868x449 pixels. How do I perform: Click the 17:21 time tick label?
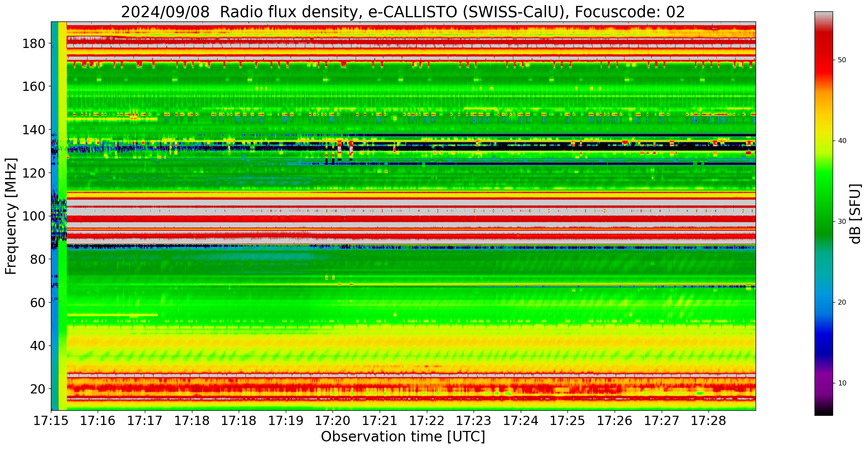pos(380,420)
